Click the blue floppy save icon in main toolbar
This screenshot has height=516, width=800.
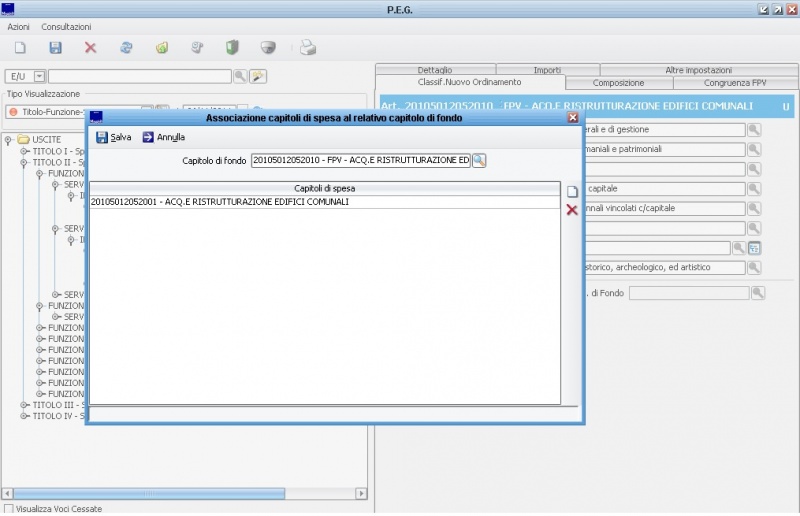[x=55, y=48]
